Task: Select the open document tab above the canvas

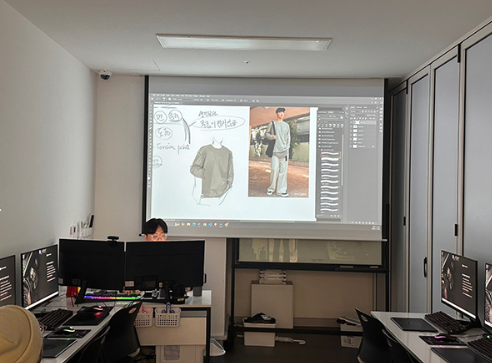Action: pos(167,103)
